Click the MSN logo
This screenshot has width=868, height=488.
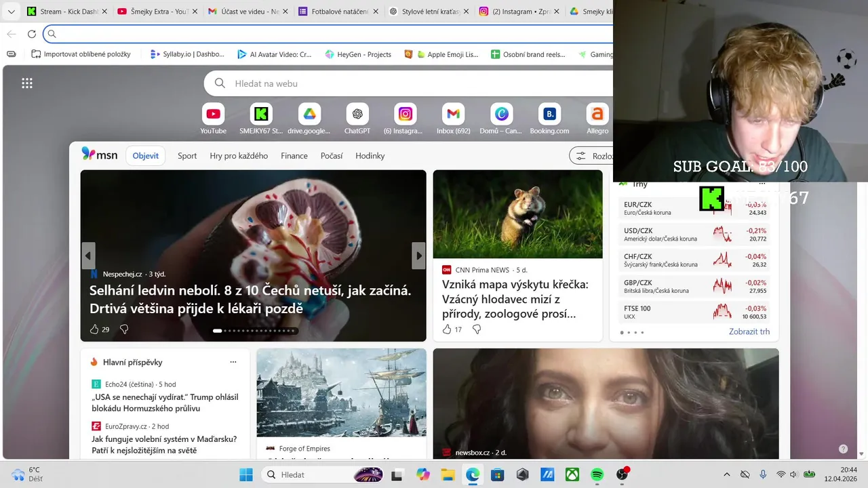point(100,155)
